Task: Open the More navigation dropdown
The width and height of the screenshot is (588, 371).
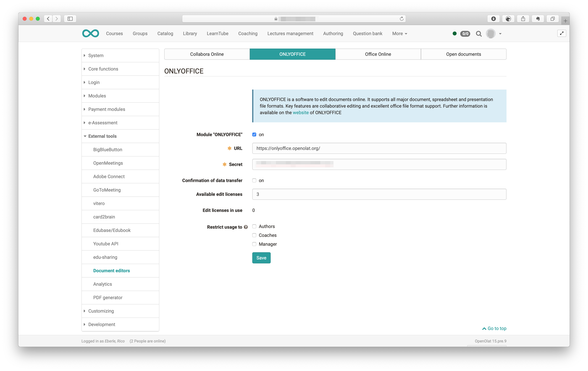Action: click(399, 34)
